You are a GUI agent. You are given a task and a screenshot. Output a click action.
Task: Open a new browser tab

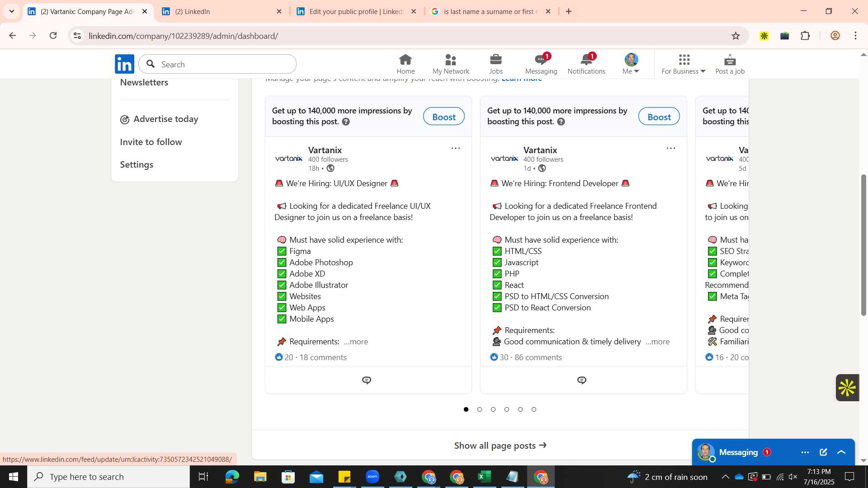(569, 11)
